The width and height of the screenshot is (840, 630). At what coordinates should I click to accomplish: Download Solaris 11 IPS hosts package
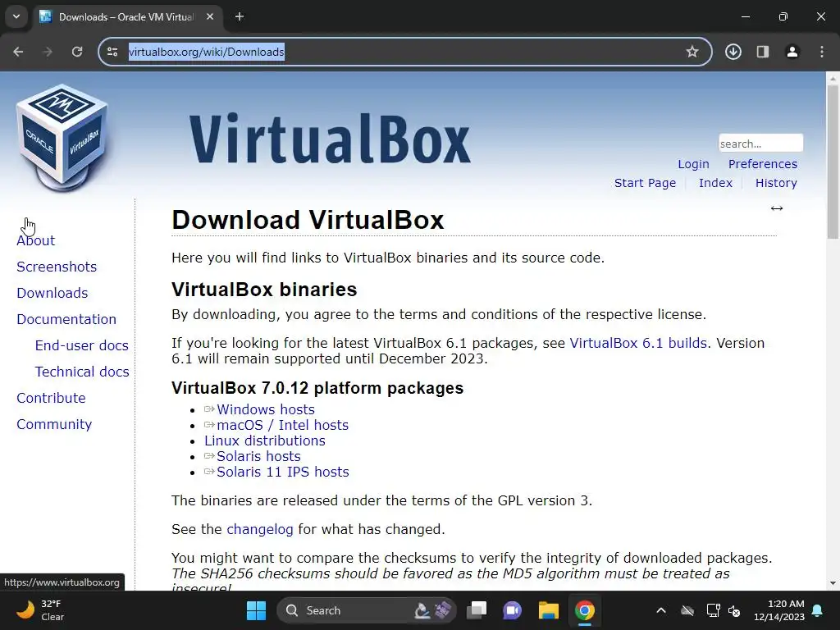(282, 472)
